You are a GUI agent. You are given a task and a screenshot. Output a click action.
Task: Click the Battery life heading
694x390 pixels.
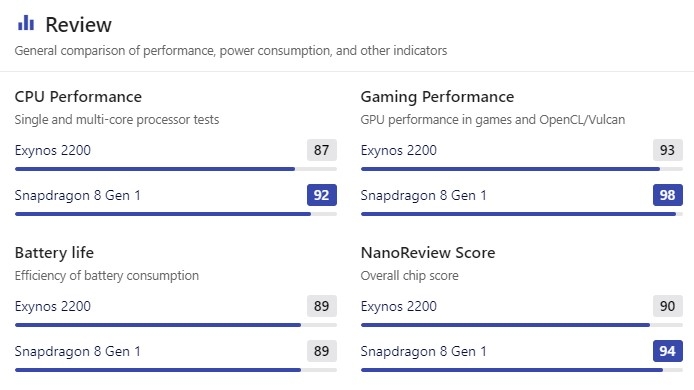(54, 253)
